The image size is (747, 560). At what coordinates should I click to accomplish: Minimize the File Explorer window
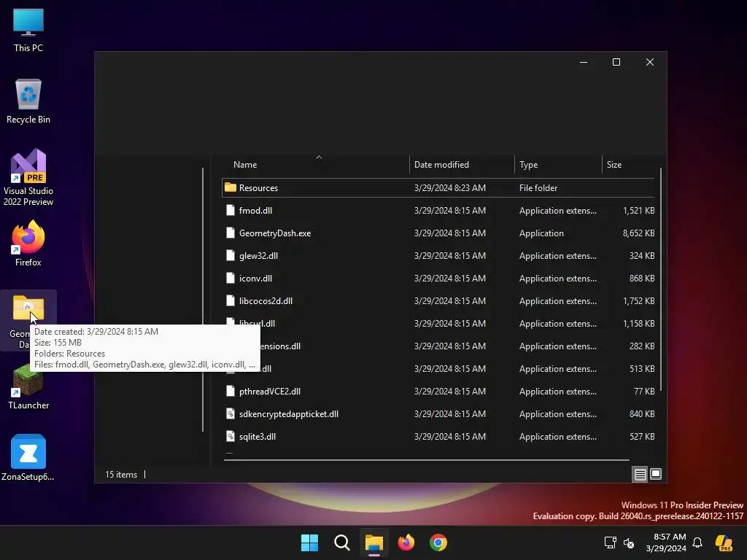tap(583, 63)
